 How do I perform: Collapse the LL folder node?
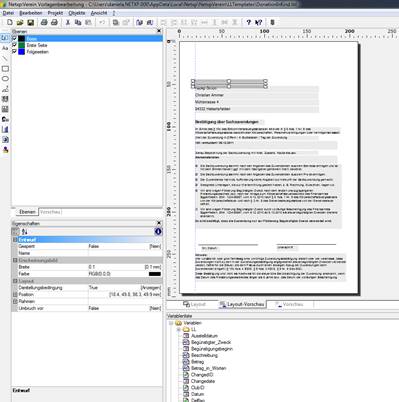click(179, 329)
